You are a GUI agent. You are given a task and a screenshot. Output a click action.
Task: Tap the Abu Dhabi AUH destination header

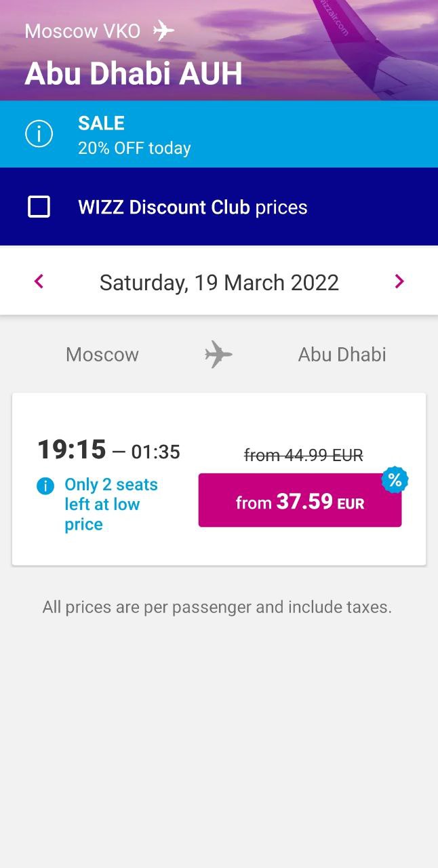[134, 74]
